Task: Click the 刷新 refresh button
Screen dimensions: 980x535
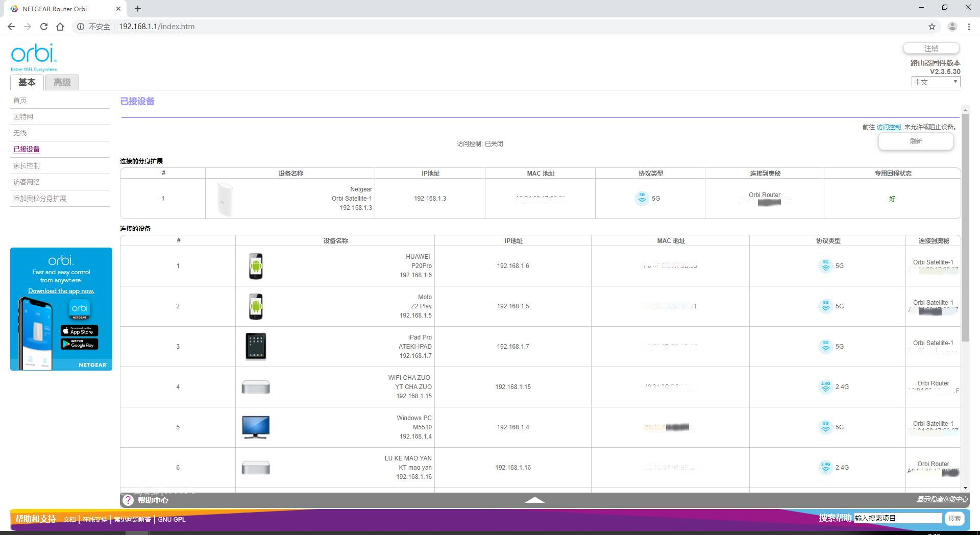Action: [x=916, y=141]
